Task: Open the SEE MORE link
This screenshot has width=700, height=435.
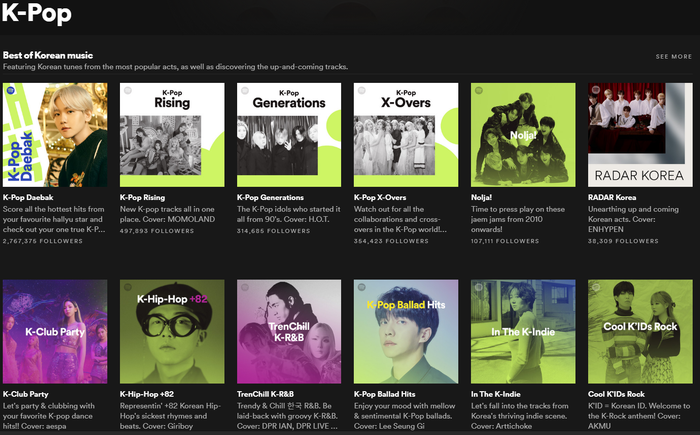Action: tap(673, 57)
